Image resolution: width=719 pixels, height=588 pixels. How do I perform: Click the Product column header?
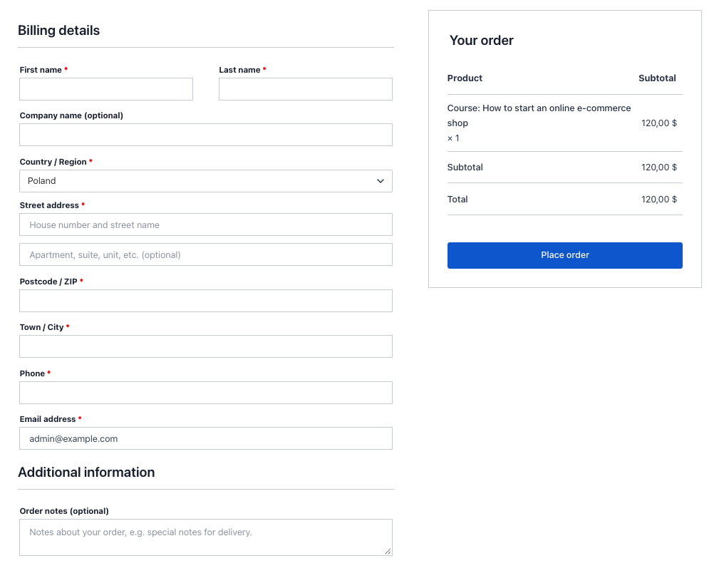(x=465, y=78)
